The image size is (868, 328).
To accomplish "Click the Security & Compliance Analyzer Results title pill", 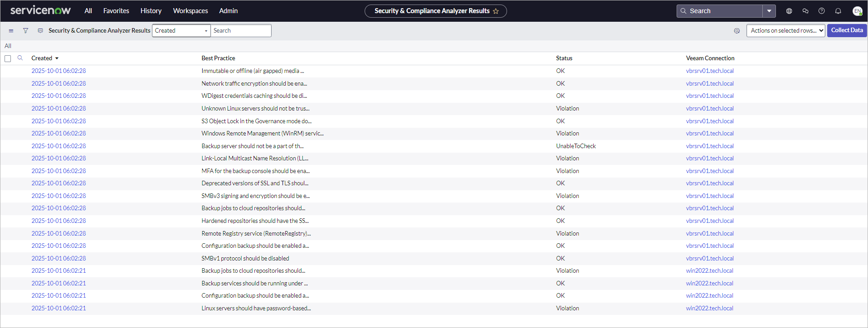I will click(x=436, y=11).
